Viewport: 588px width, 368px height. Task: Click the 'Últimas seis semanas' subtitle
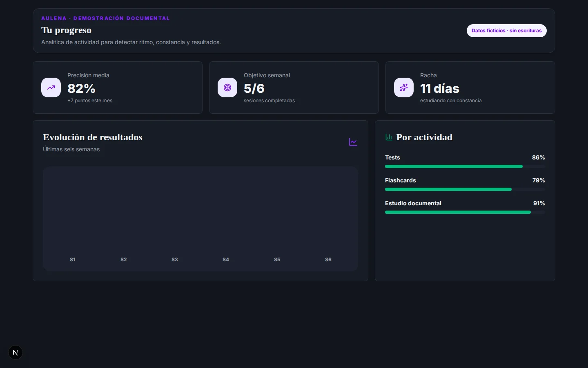(71, 149)
